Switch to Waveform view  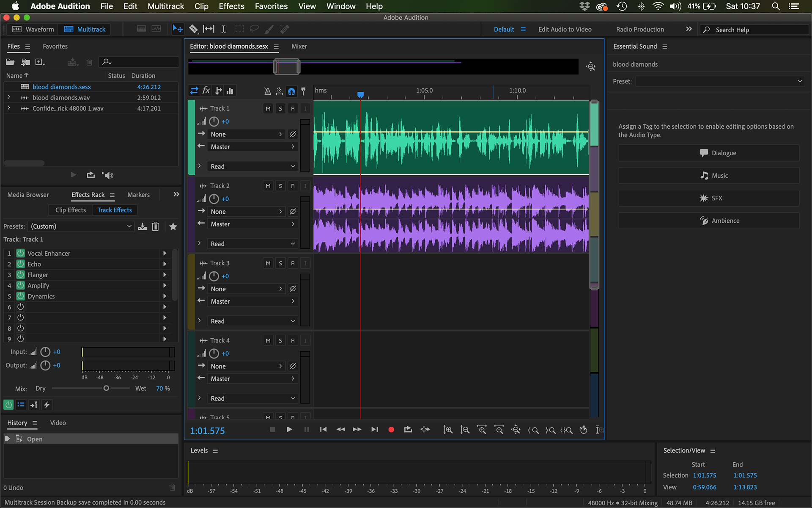[33, 29]
